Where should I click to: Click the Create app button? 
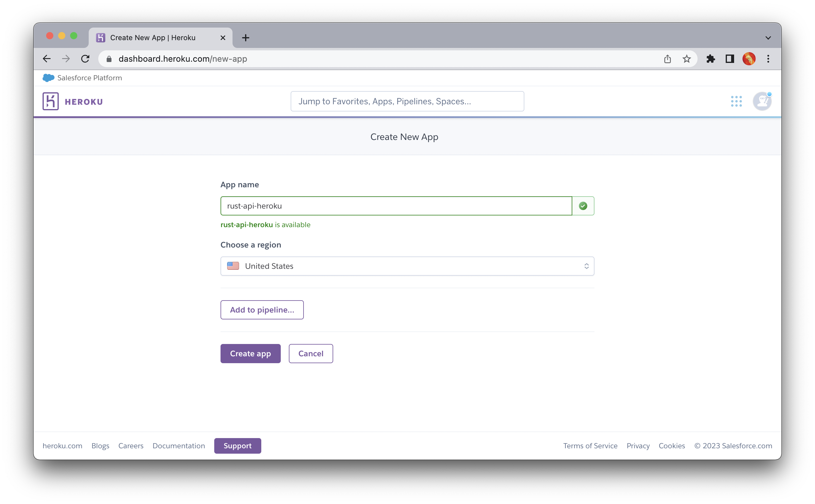[250, 353]
